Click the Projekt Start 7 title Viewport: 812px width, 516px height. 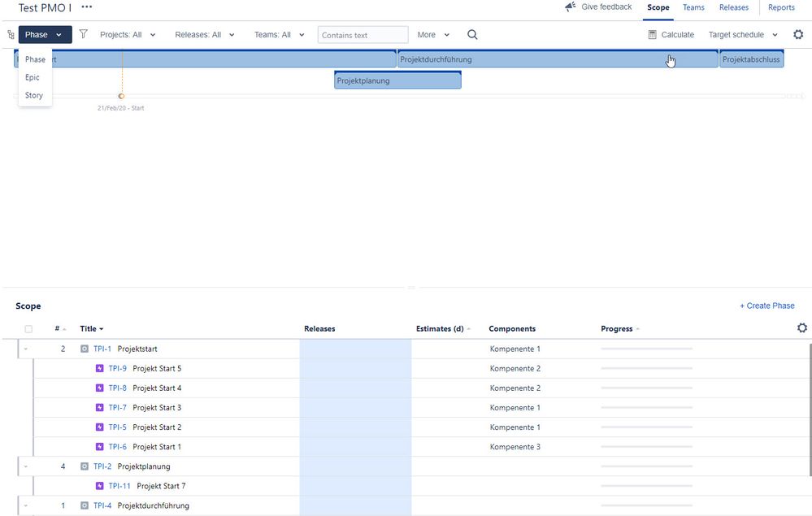(x=161, y=486)
